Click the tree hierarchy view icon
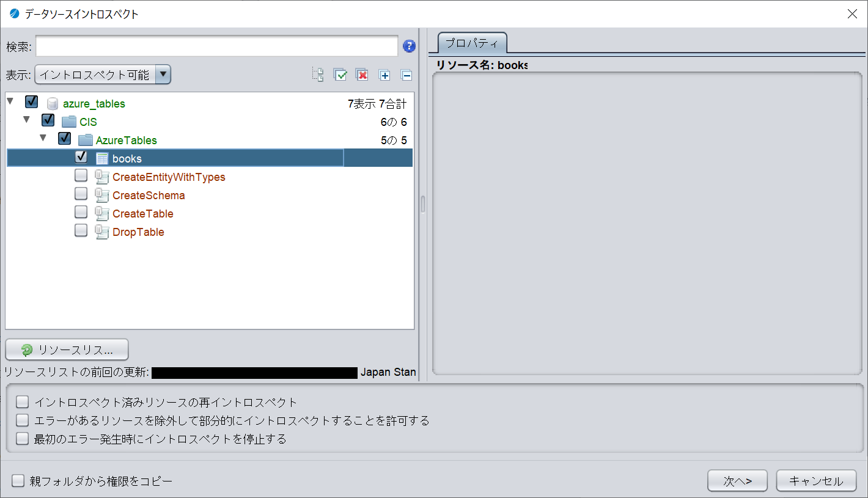 coord(318,75)
